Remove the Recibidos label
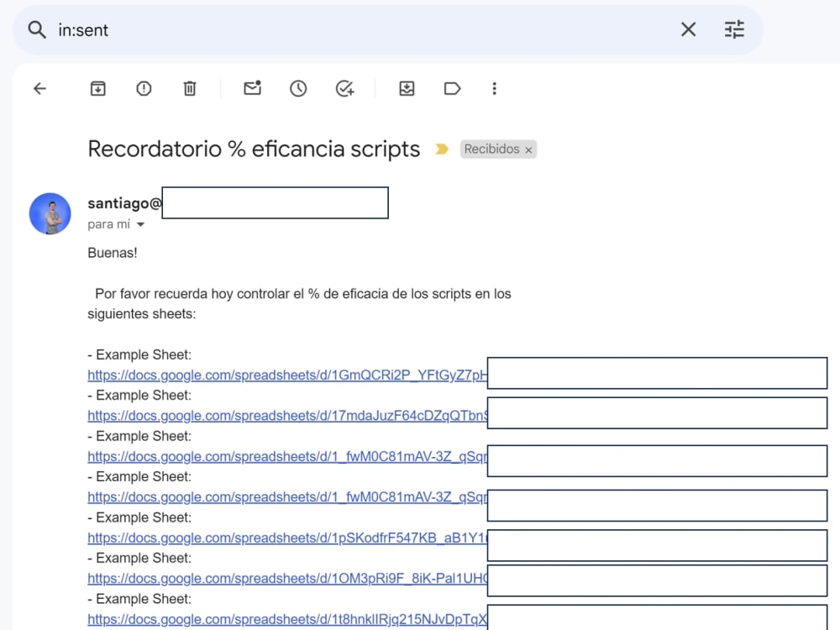This screenshot has height=630, width=840. pyautogui.click(x=528, y=150)
